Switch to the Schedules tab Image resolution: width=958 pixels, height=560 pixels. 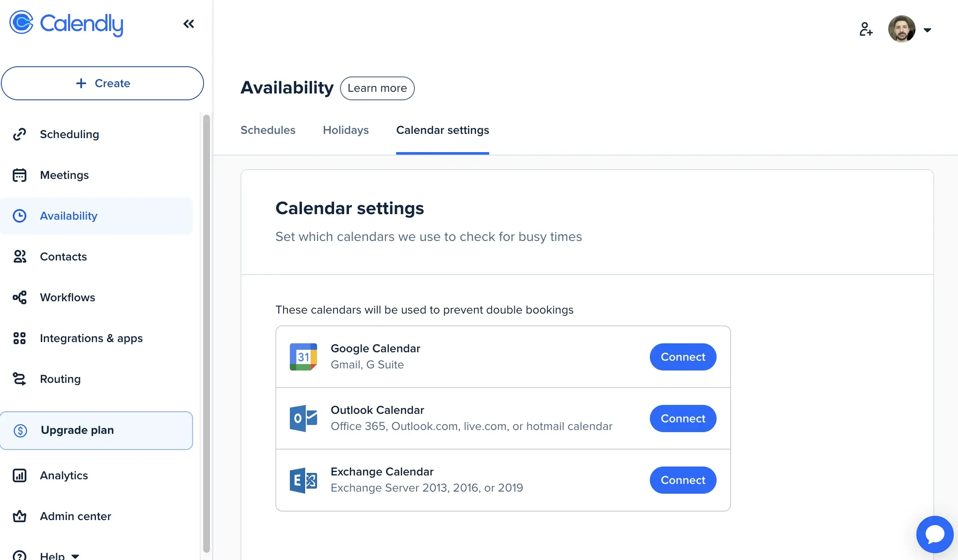[x=268, y=130]
